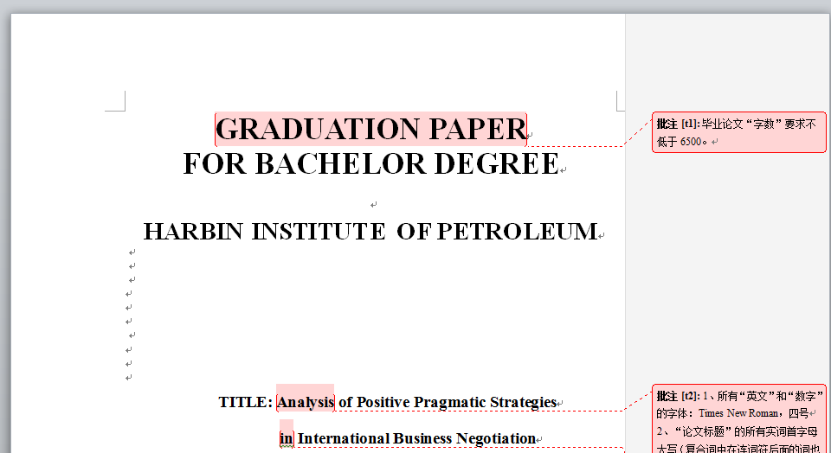Click the highlighted "GRADUATION PAPER" heading
The image size is (831, 454).
click(x=370, y=129)
